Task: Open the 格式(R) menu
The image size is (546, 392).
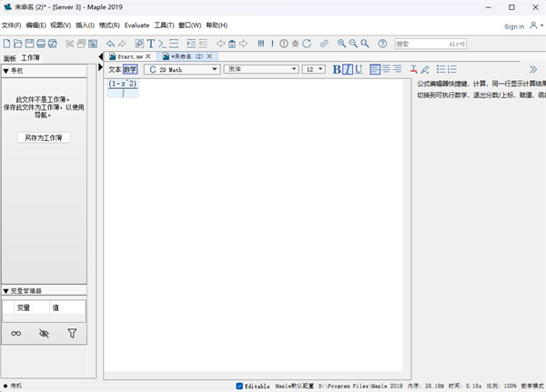Action: (x=109, y=25)
